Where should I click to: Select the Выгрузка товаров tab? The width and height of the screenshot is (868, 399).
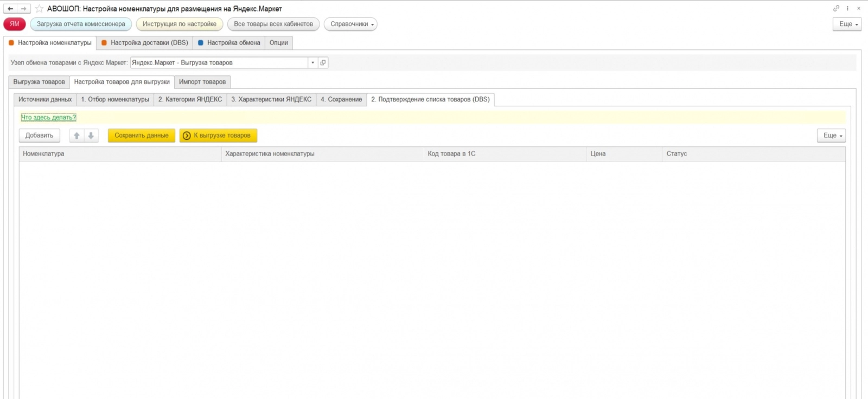[x=39, y=82]
